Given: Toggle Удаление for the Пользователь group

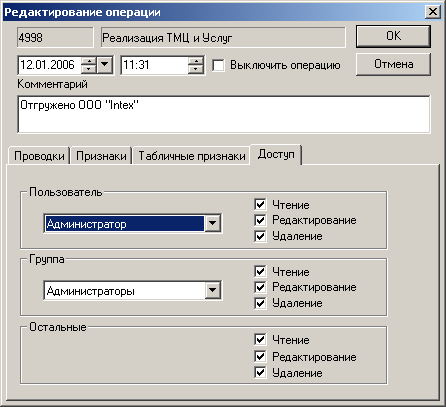Looking at the screenshot, I should [260, 236].
